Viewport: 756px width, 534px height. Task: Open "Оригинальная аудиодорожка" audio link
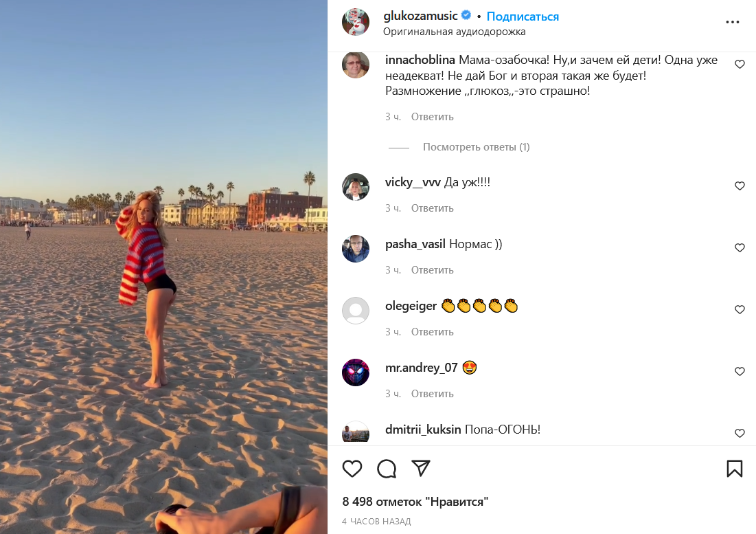coord(454,32)
